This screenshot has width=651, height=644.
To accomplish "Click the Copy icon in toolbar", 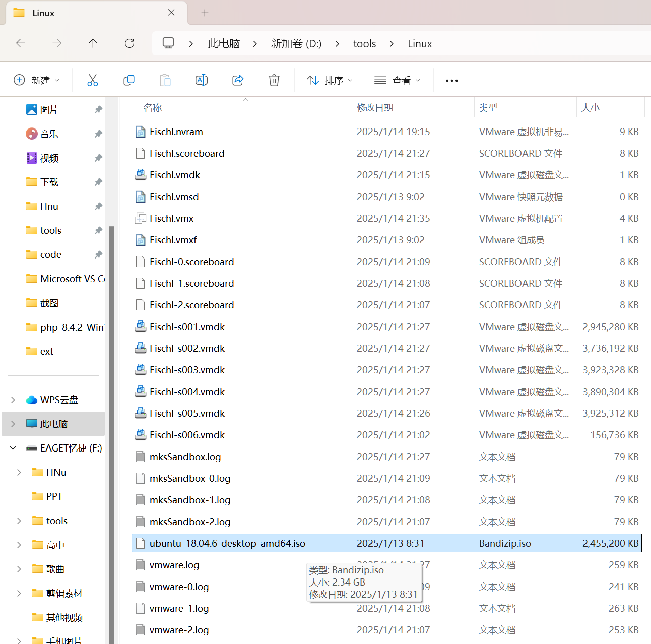I will click(x=129, y=80).
